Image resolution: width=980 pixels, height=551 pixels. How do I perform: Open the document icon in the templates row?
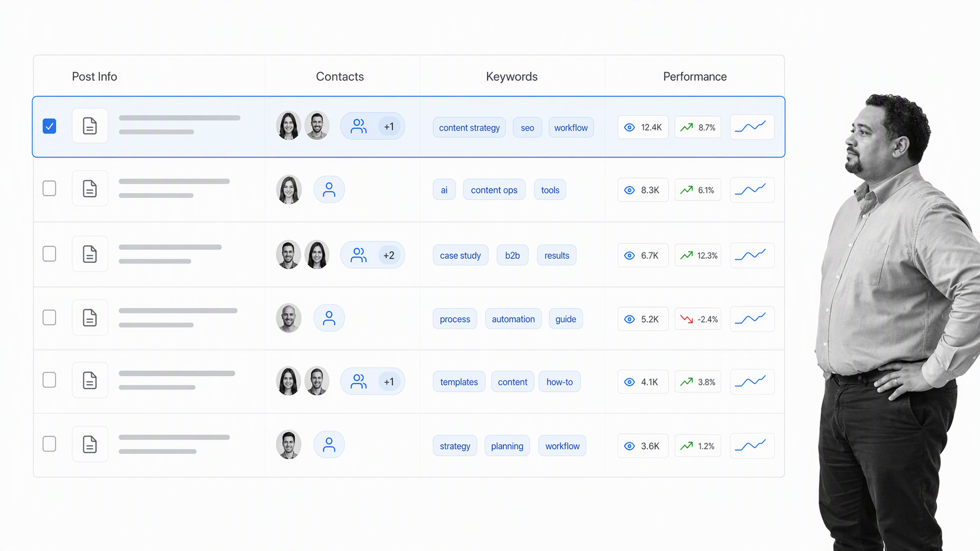pos(90,380)
